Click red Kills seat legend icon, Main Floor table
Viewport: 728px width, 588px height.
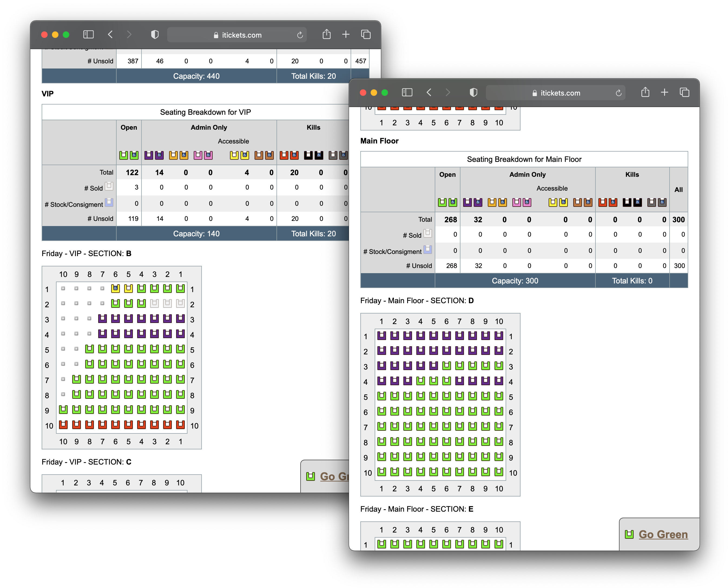point(602,202)
